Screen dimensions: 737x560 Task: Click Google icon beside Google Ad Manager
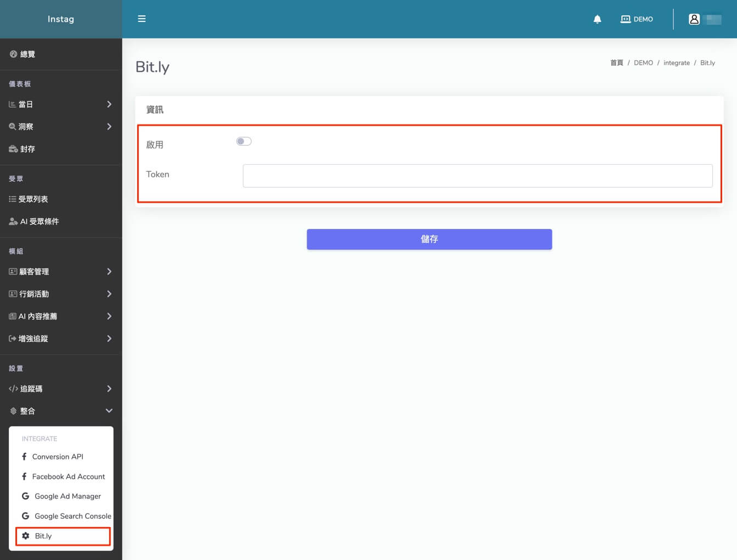click(x=25, y=496)
